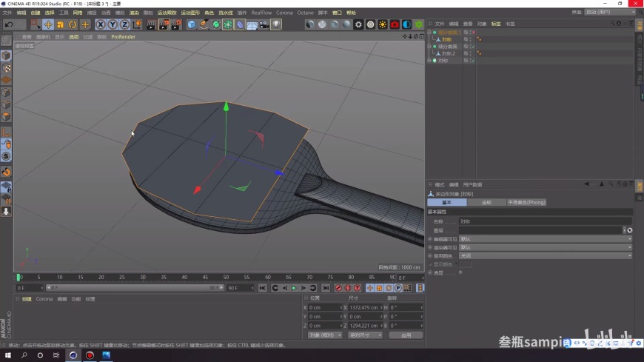Open the RealFlow menu
644x362 pixels.
(x=261, y=13)
